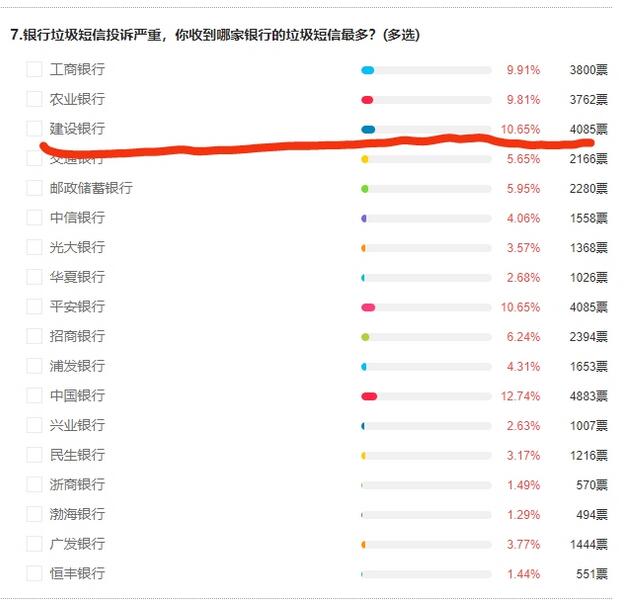Tick the checkbox next to 浦发银行
625x604 pixels.
pos(34,366)
